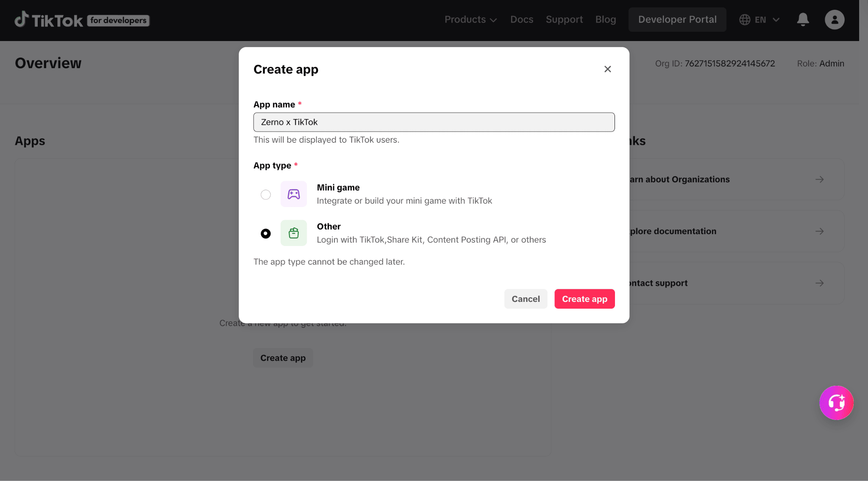
Task: Click 'This will be displayed to TikTok users.' hint
Action: (x=326, y=140)
